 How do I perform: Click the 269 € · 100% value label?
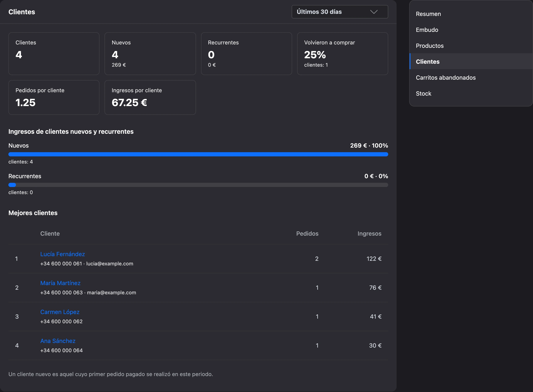click(369, 145)
